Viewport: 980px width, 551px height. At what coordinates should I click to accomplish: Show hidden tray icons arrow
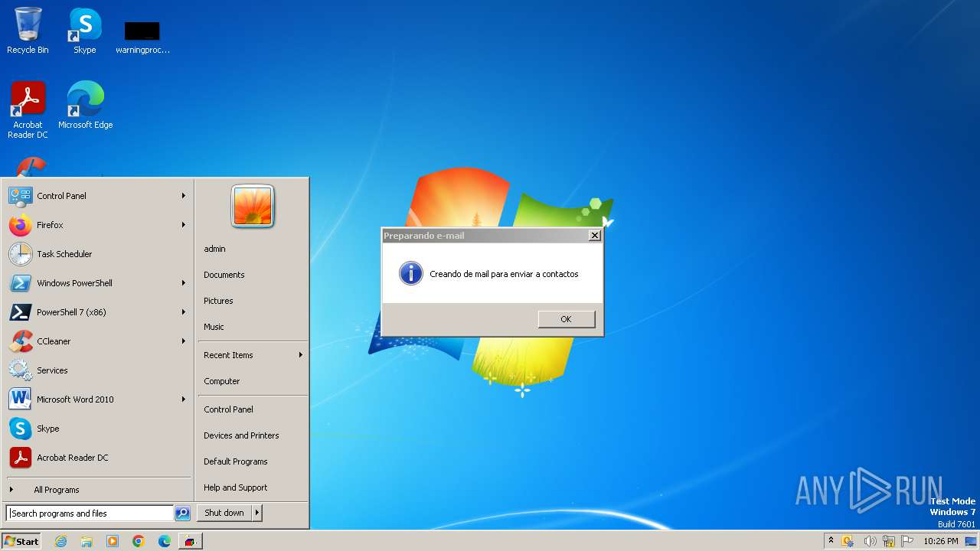point(831,541)
